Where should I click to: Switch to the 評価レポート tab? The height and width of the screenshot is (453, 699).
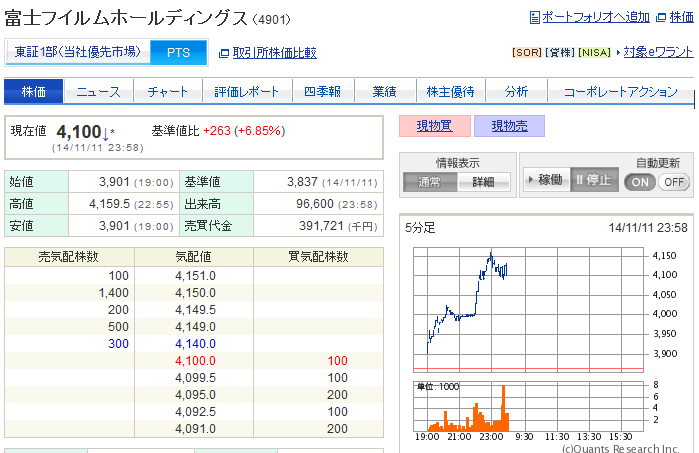(247, 92)
